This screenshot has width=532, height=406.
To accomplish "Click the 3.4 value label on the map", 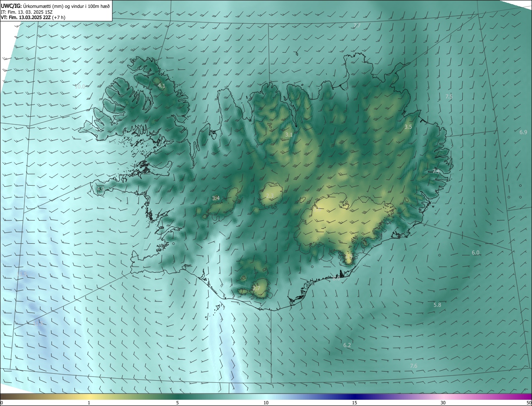I will click(x=216, y=198).
